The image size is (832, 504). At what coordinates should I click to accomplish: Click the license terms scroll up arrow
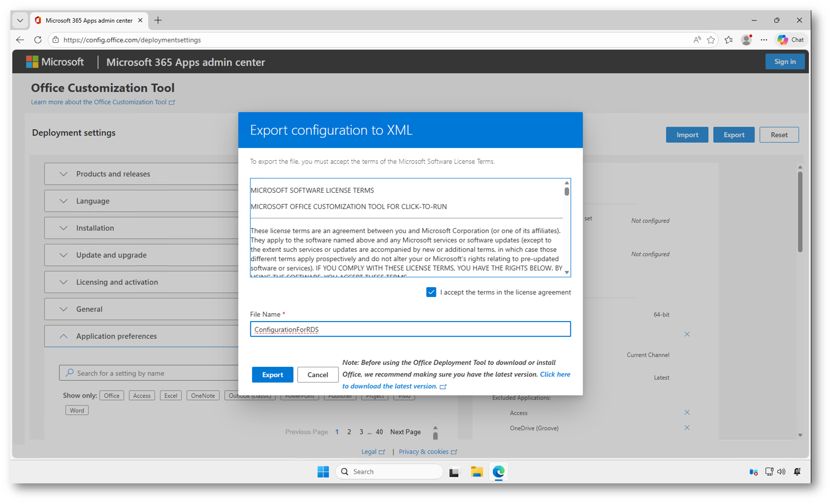pyautogui.click(x=567, y=183)
